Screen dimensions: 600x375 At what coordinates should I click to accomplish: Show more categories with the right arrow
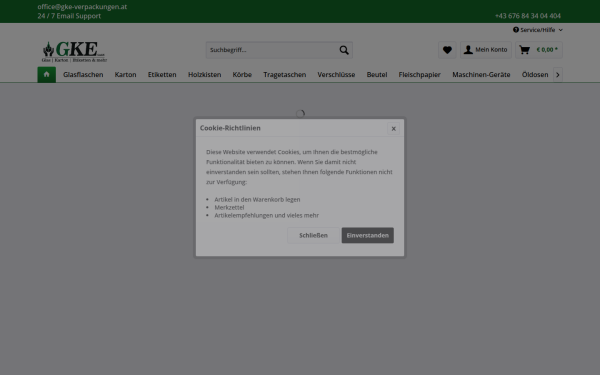point(558,75)
